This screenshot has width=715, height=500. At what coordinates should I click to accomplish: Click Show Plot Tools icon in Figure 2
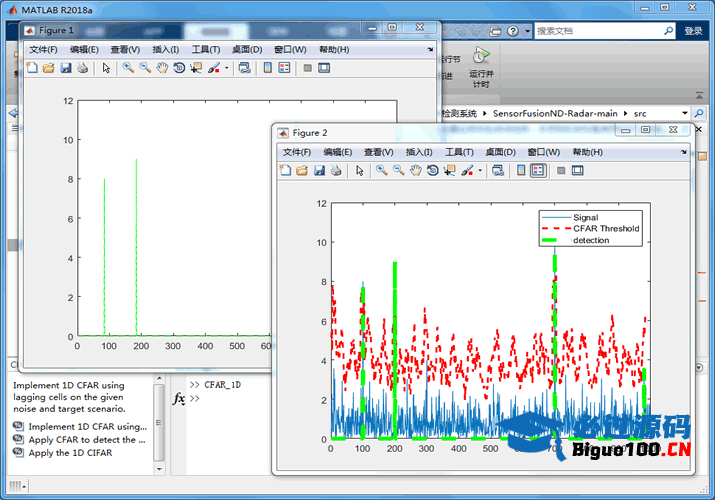tap(578, 170)
